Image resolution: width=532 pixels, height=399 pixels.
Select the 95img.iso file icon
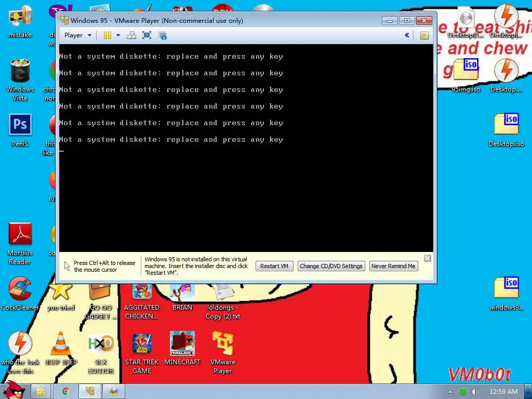point(466,76)
